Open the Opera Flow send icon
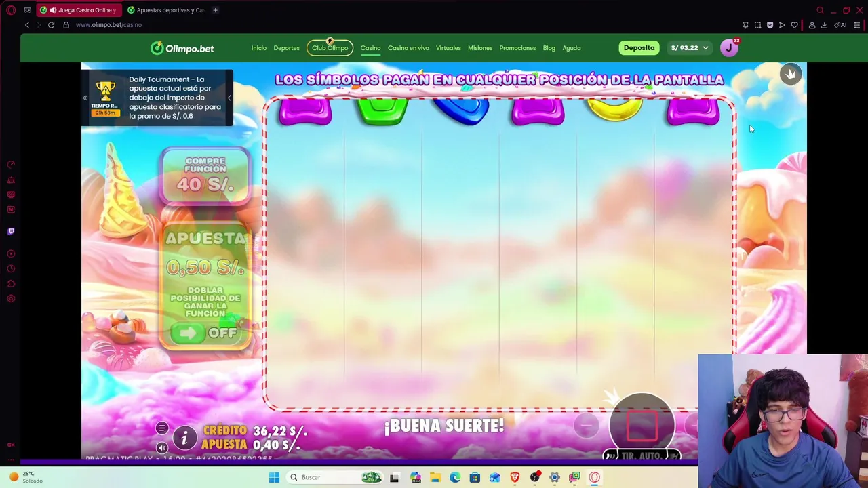 coord(782,25)
